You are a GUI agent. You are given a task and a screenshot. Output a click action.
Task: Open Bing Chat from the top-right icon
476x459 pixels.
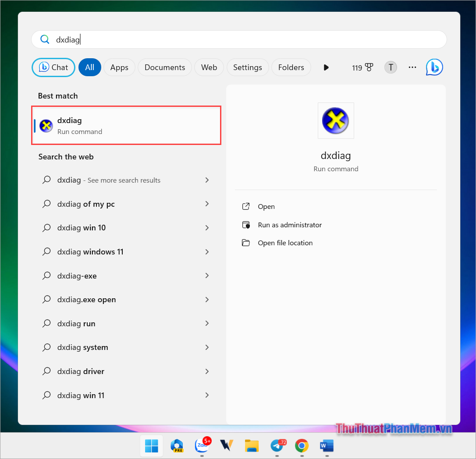click(434, 67)
